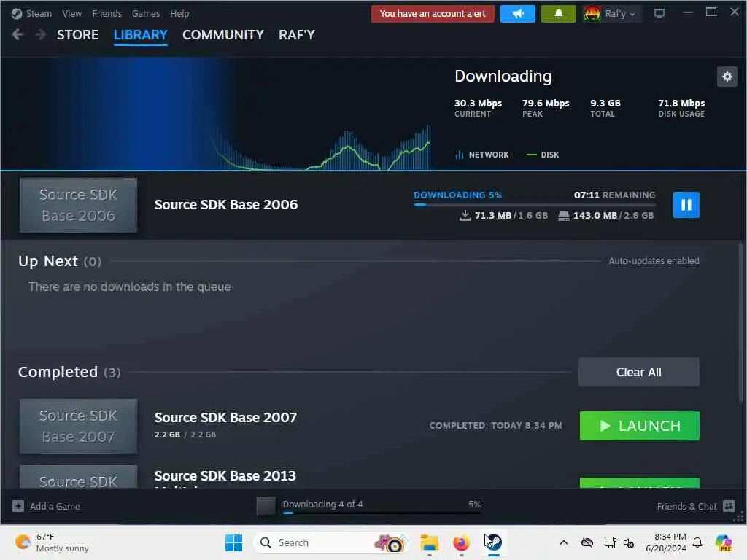Open File Explorer from taskbar

tap(429, 542)
